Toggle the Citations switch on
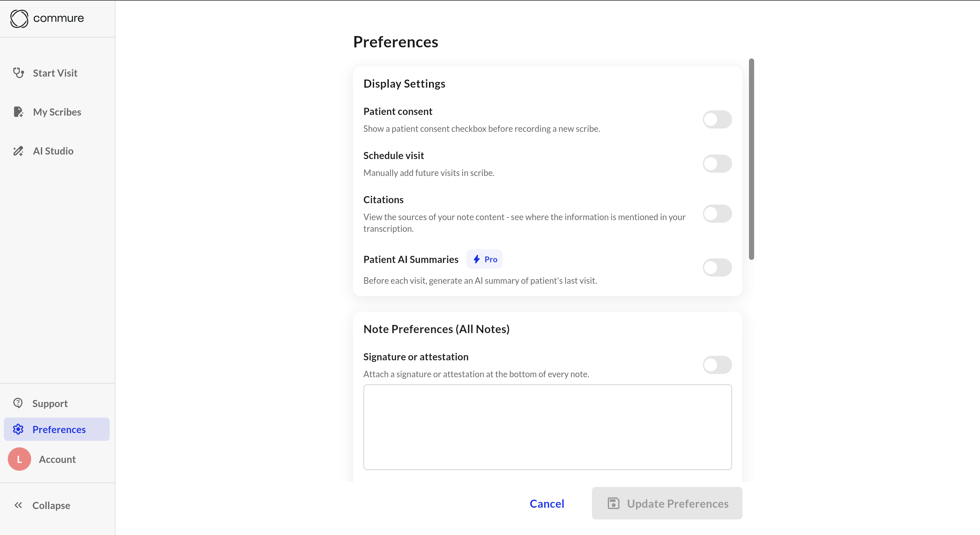Viewport: 980px width, 535px height. [717, 214]
